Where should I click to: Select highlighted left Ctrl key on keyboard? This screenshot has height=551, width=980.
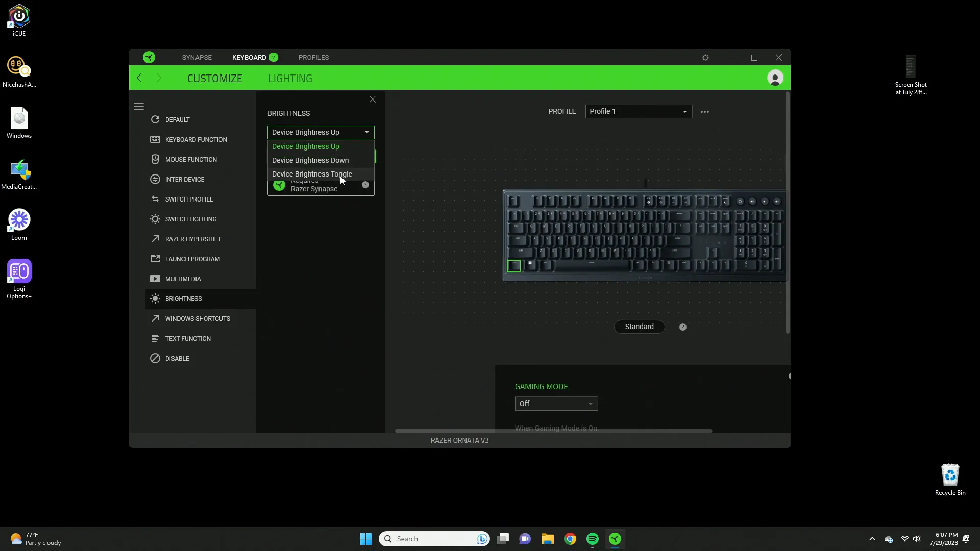pos(514,265)
